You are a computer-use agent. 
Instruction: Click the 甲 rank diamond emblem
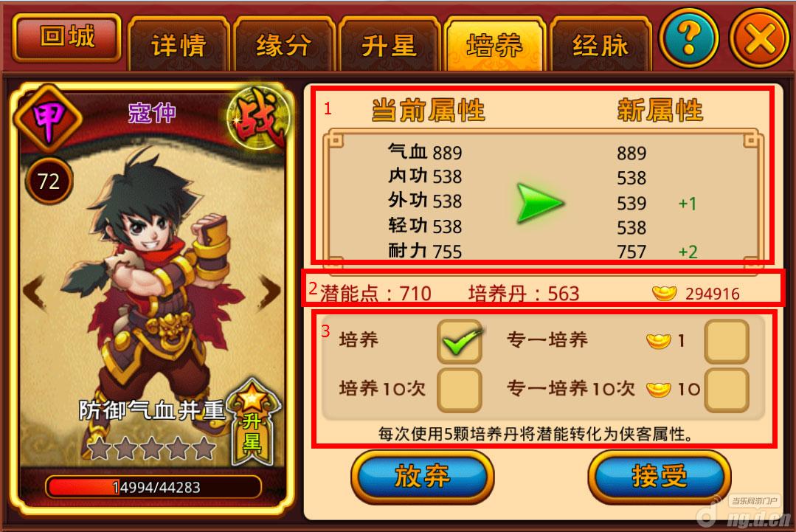pyautogui.click(x=47, y=120)
